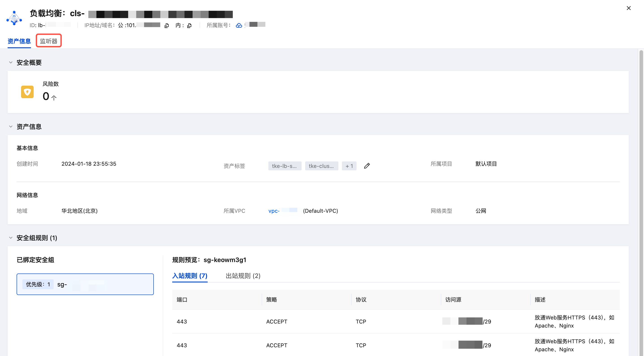Collapse the 安全组规则 (1) section
644x356 pixels.
[x=11, y=238]
